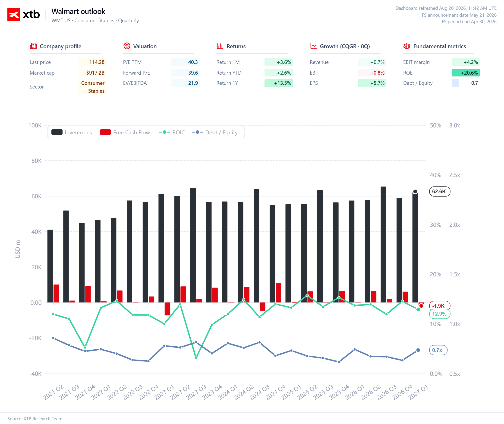Viewport: 504px width, 424px height.
Task: Select the -1.9K free cash flow label
Action: pos(439,306)
